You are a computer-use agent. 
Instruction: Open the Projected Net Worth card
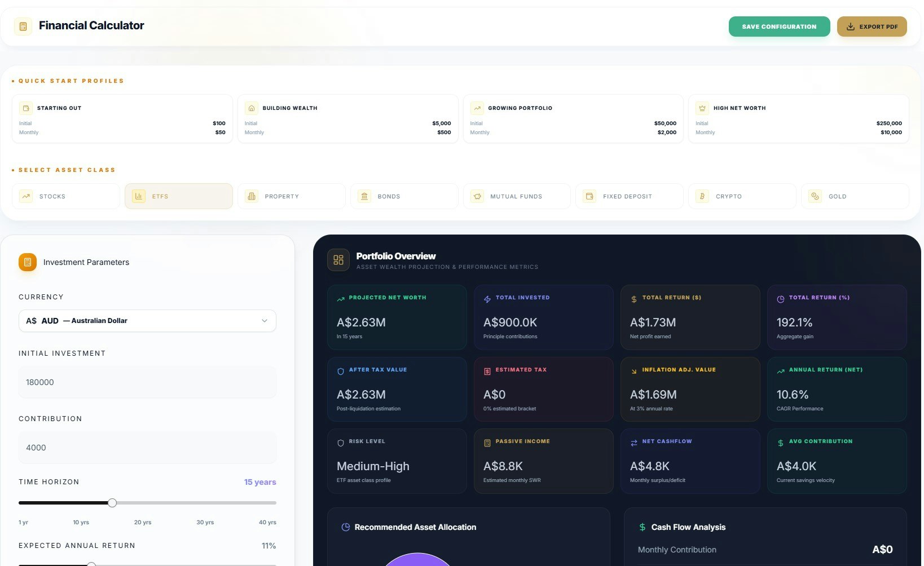[x=397, y=317]
